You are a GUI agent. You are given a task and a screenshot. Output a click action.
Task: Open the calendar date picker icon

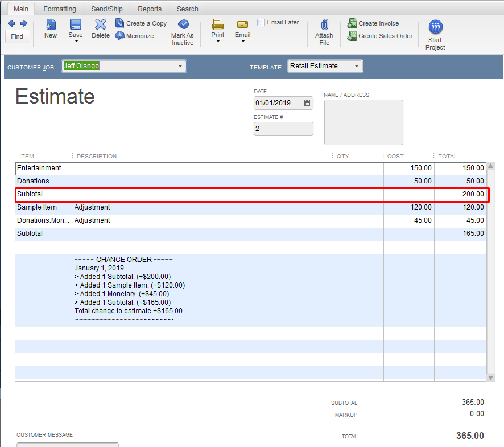click(x=307, y=103)
